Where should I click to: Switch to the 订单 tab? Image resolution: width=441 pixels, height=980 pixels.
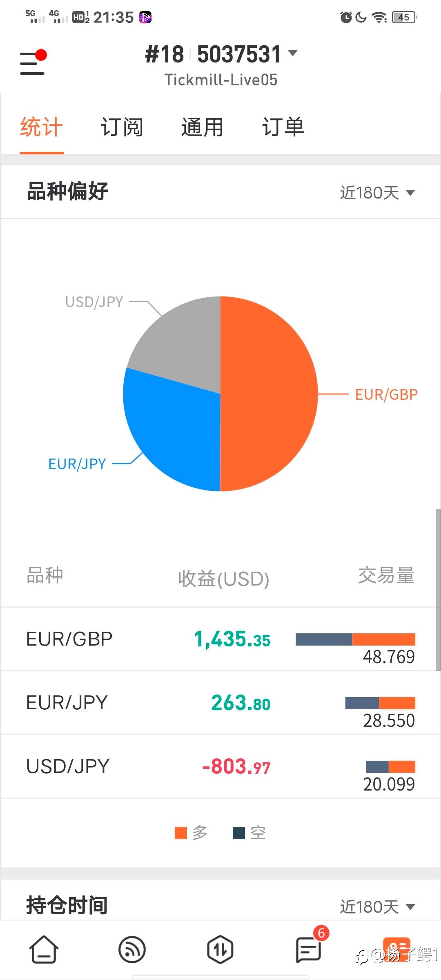(283, 127)
